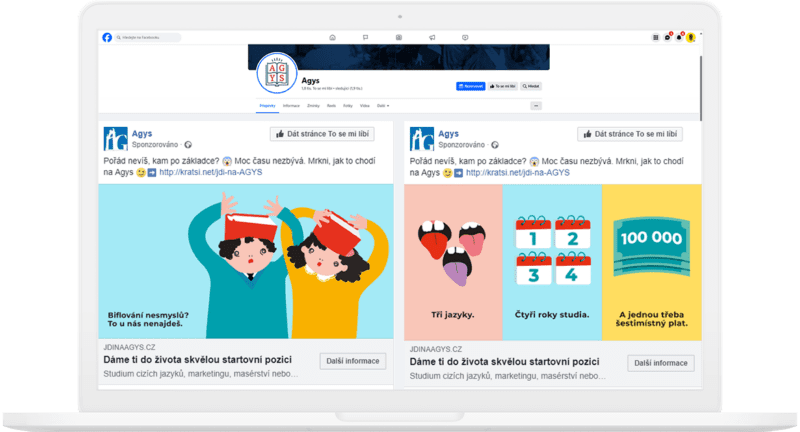This screenshot has width=800, height=432.
Task: Click the yellow profile avatar at top right
Action: [691, 37]
